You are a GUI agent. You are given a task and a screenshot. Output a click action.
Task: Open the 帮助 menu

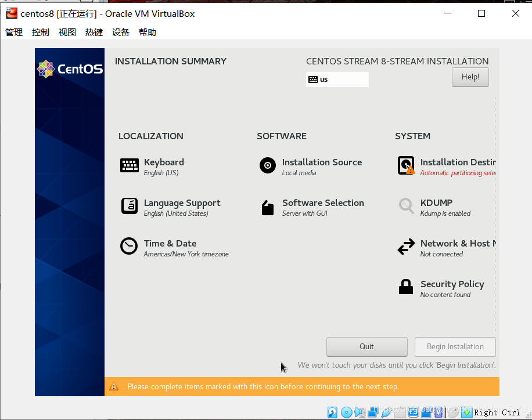click(x=148, y=32)
